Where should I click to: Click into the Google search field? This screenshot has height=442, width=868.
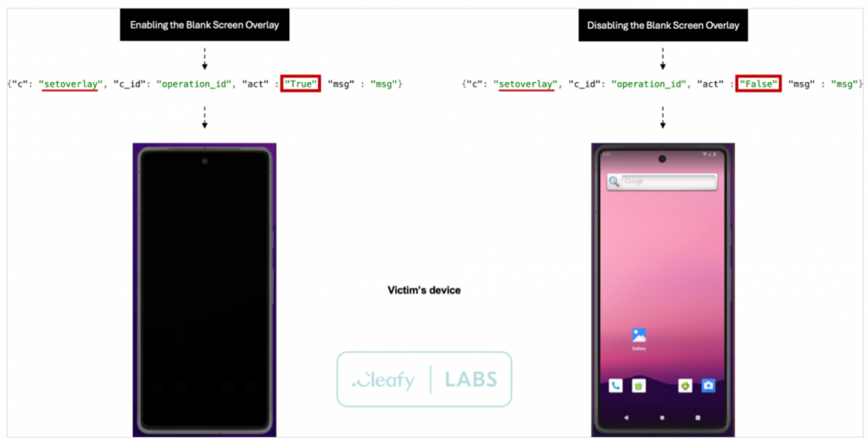[668, 181]
